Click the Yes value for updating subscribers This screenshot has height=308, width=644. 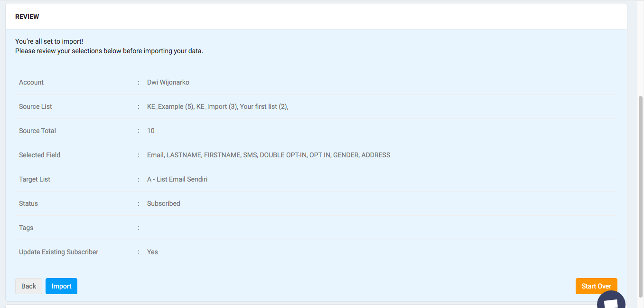[x=152, y=252]
